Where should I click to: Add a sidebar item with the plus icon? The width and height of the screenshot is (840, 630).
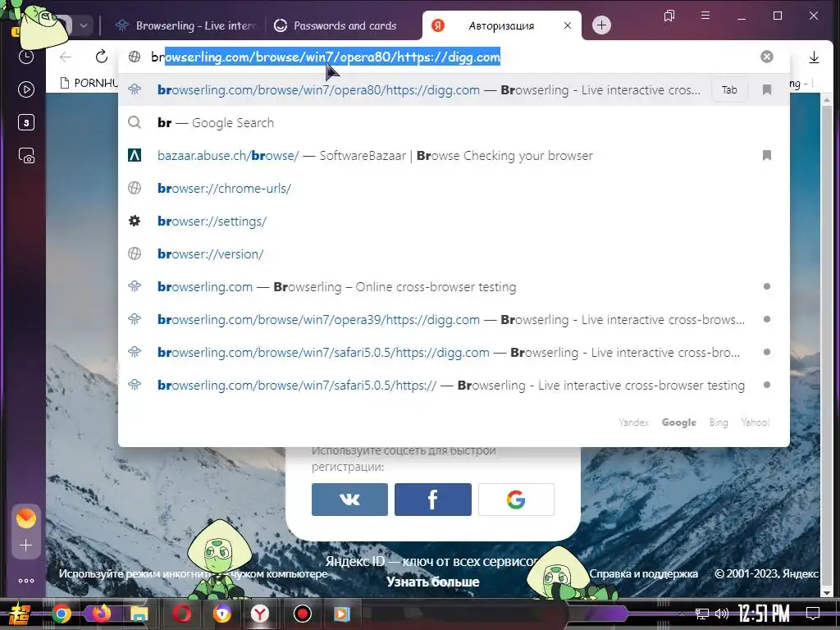(x=25, y=546)
